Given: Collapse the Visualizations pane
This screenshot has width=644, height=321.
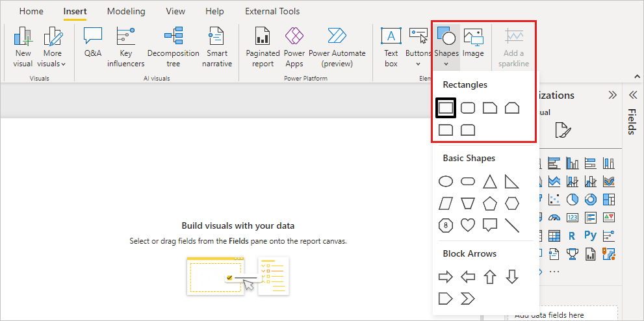Looking at the screenshot, I should point(612,95).
